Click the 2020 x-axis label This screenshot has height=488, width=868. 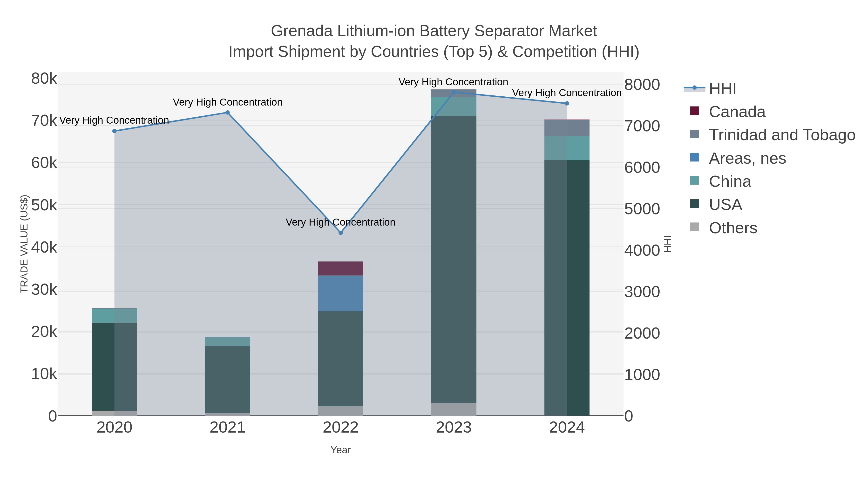pyautogui.click(x=115, y=428)
